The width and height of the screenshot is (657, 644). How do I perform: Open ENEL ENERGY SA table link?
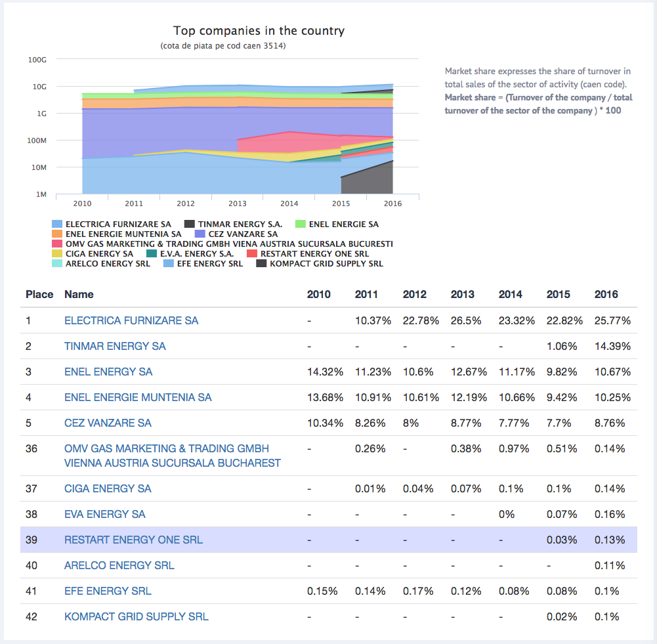click(x=108, y=372)
